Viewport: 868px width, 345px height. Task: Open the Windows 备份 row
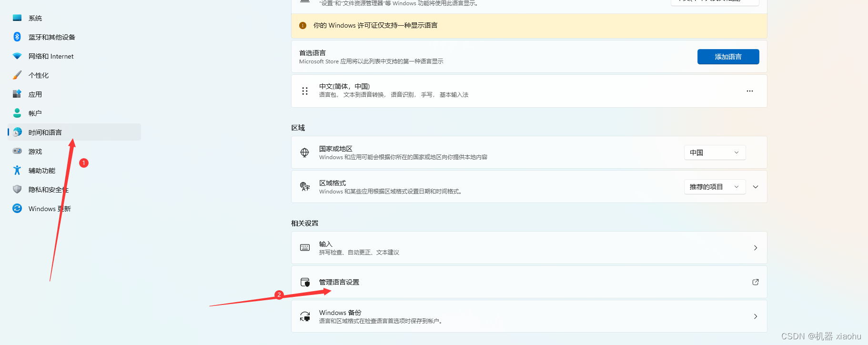529,316
